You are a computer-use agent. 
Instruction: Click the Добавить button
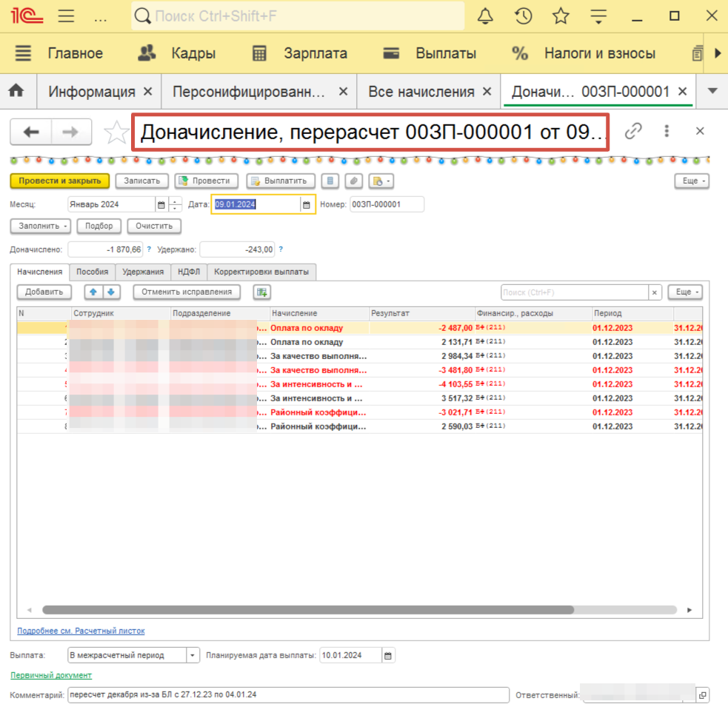click(44, 292)
